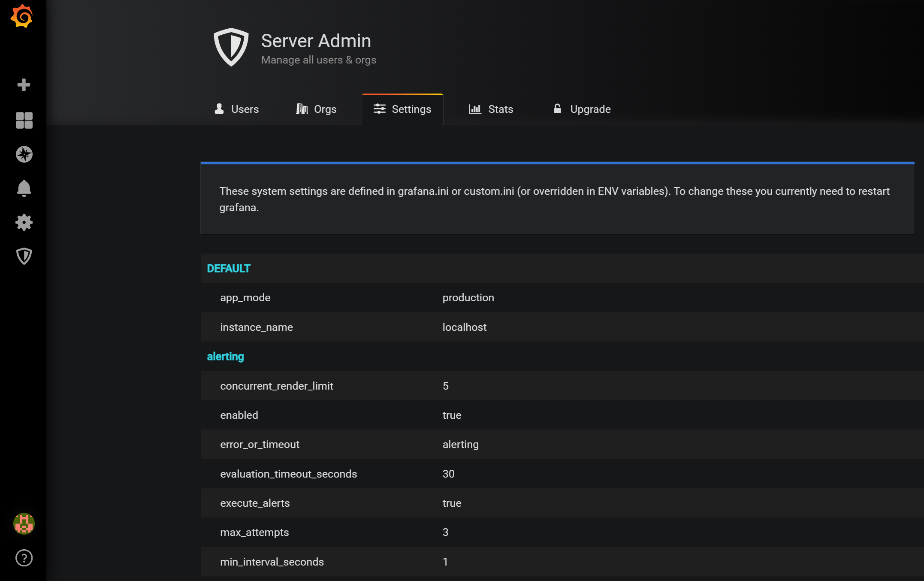The height and width of the screenshot is (581, 924).
Task: Click the alerting section heading
Action: 225,357
